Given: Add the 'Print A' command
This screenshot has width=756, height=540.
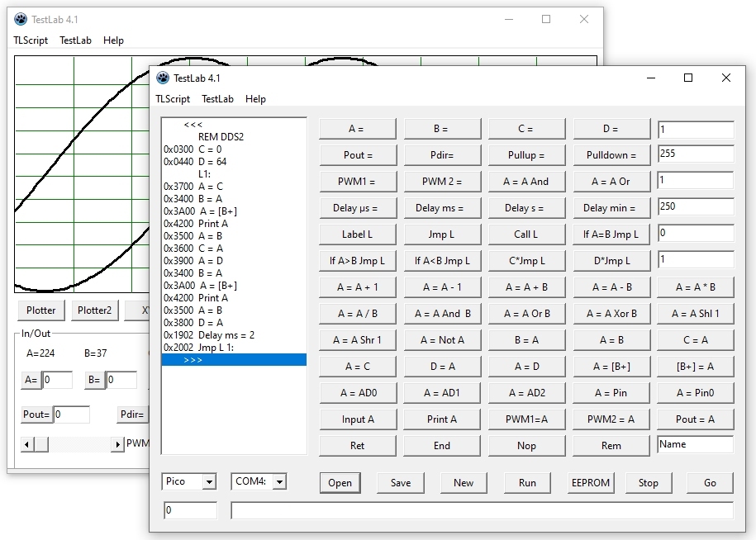Looking at the screenshot, I should click(442, 419).
